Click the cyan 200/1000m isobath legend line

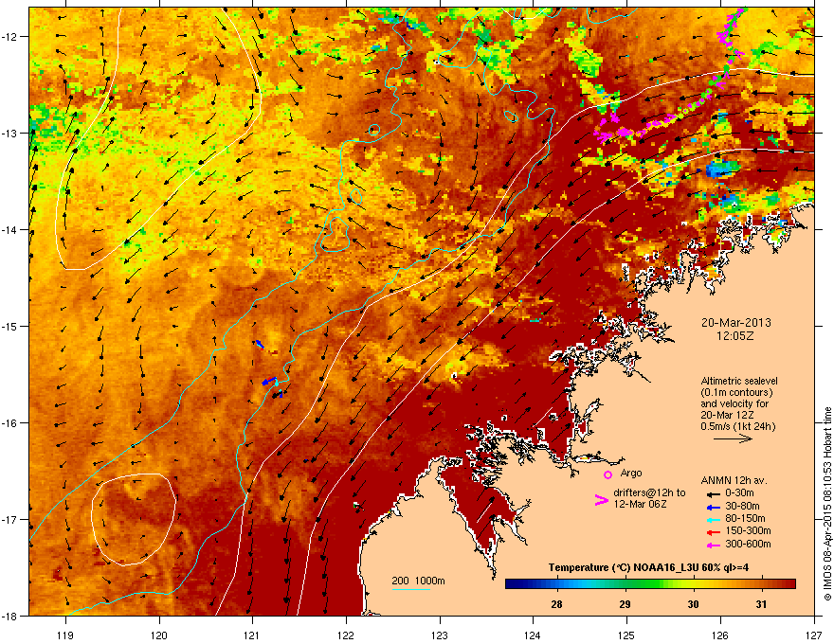411,589
